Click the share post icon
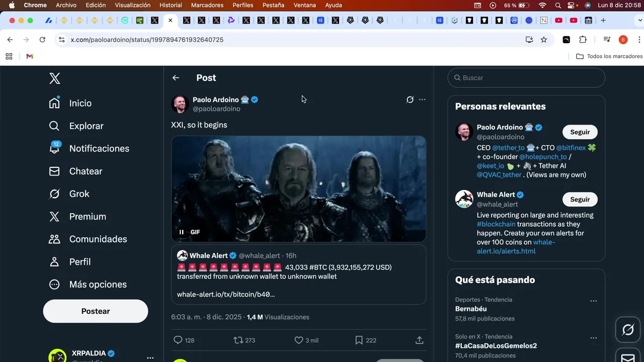Screen dimensions: 644x362 (x=420, y=340)
